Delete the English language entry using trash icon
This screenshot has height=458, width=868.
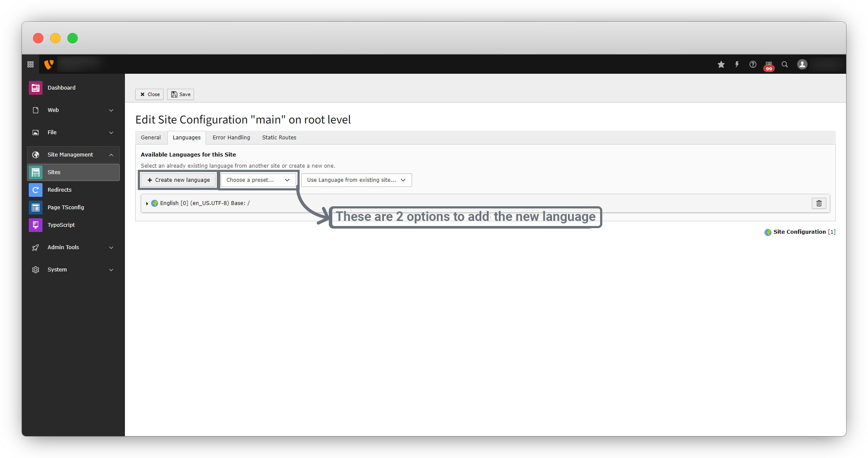click(x=819, y=203)
